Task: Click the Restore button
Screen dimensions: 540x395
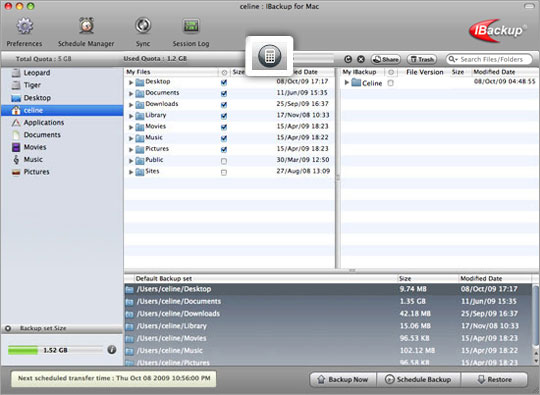Action: pos(494,380)
